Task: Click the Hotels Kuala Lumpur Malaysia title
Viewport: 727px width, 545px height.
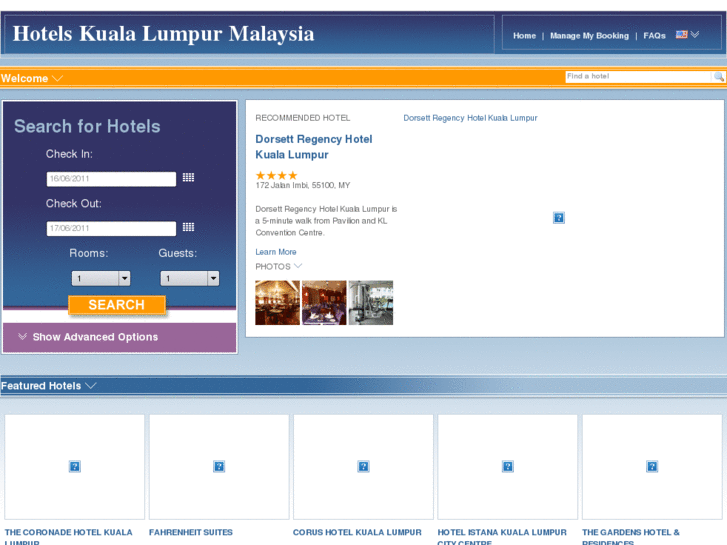Action: 163,34
